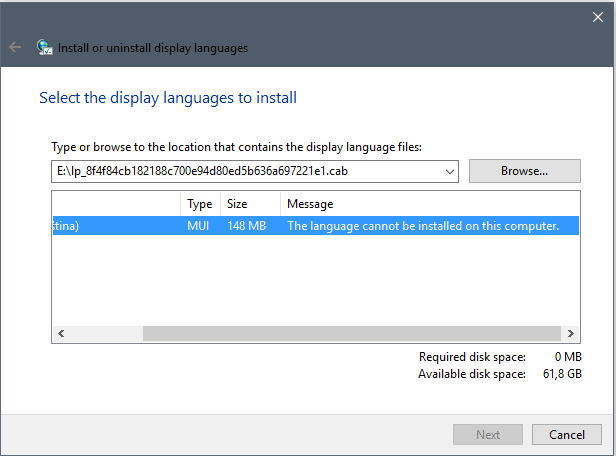Click the "Select the display languages to install" heading

167,98
